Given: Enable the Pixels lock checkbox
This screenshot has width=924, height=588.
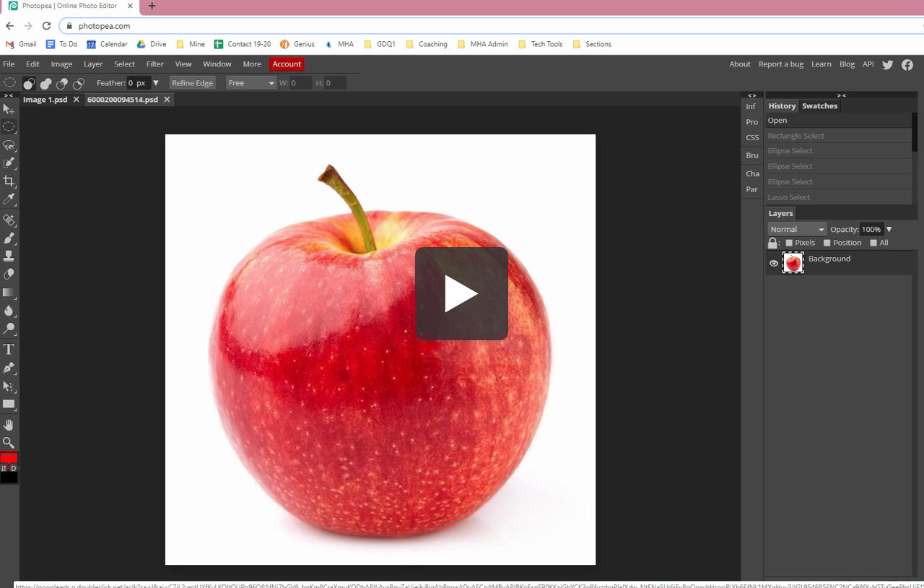Looking at the screenshot, I should click(x=789, y=243).
